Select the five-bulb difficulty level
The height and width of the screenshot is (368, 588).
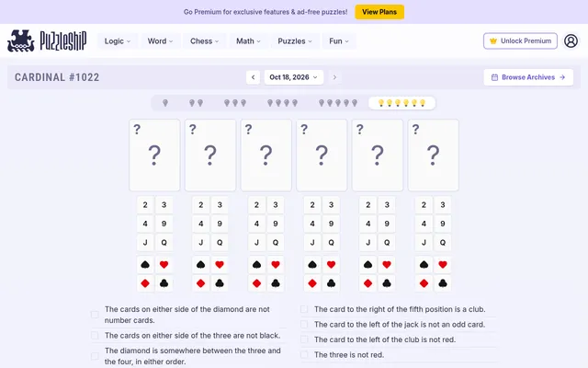pyautogui.click(x=338, y=103)
